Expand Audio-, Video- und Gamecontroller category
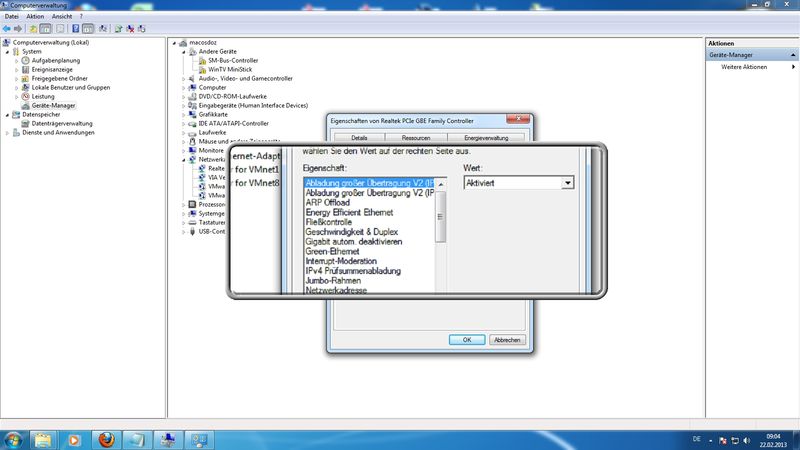 pyautogui.click(x=184, y=79)
